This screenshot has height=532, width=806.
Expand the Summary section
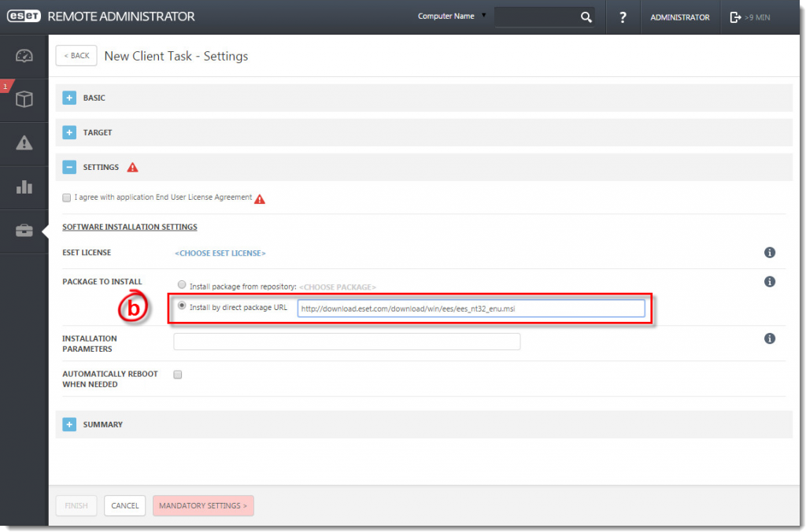click(69, 424)
